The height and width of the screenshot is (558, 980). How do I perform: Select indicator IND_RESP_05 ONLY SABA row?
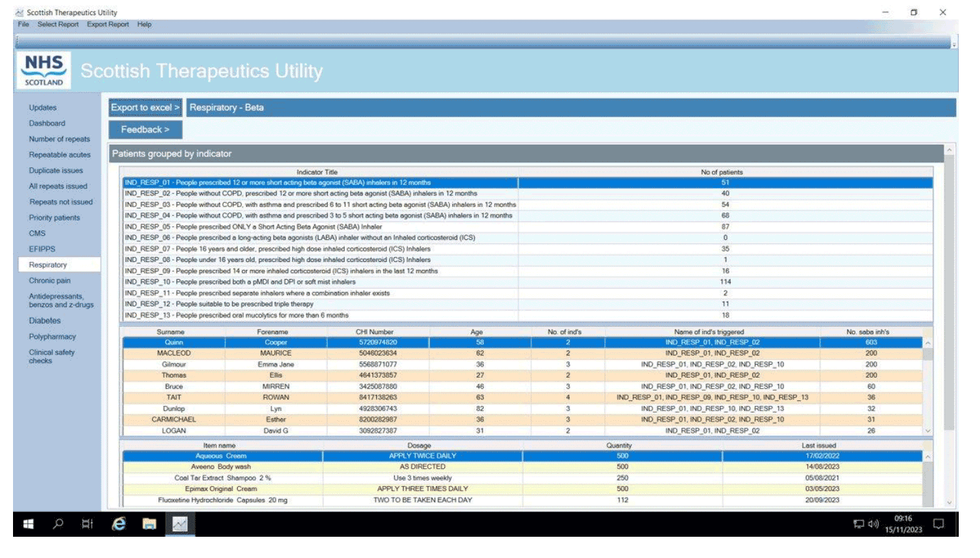pos(526,227)
